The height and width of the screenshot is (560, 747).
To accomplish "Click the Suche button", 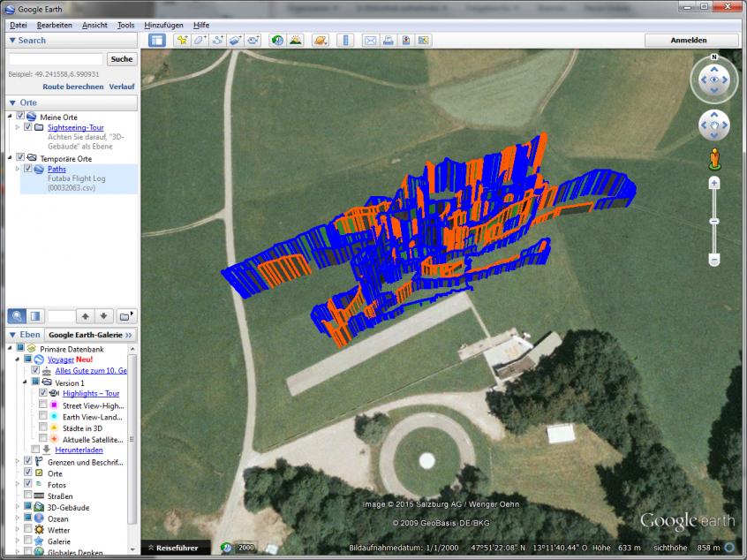I will 122,59.
